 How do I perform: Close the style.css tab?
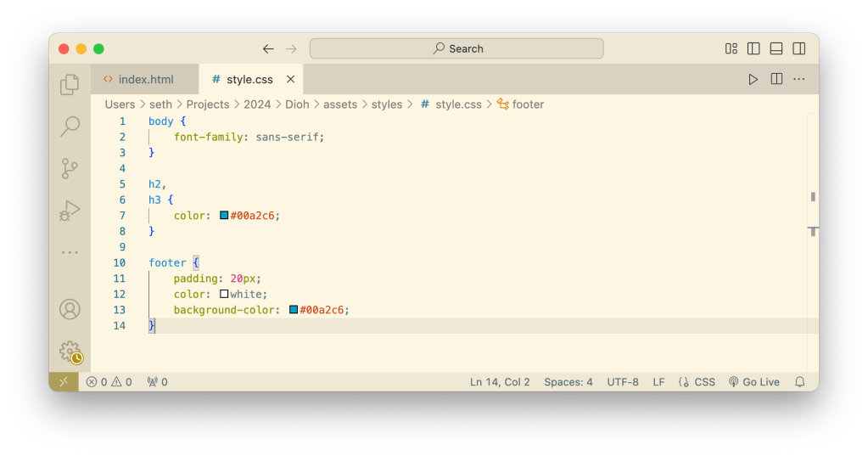(x=290, y=79)
